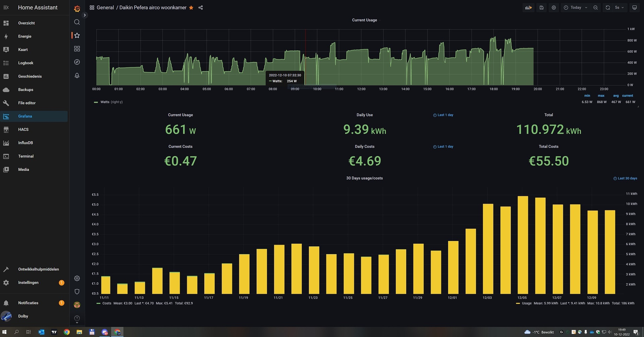This screenshot has height=337, width=644.
Task: Open dashboard settings gear at top right
Action: pyautogui.click(x=554, y=8)
